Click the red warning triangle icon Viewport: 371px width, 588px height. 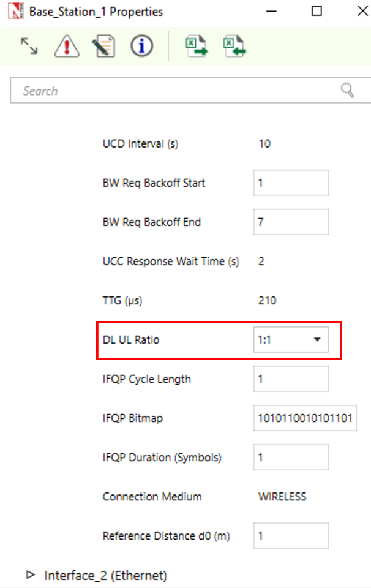point(66,46)
